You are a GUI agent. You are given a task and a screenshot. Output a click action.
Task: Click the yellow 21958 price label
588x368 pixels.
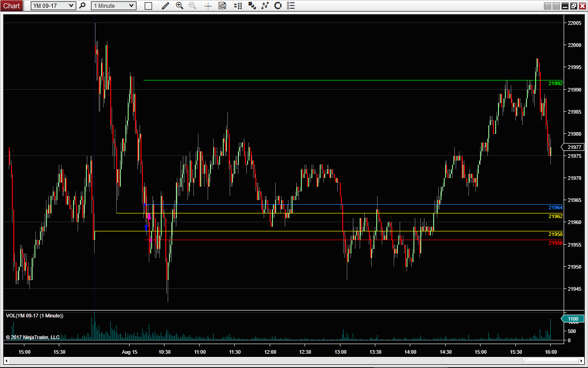coord(555,234)
